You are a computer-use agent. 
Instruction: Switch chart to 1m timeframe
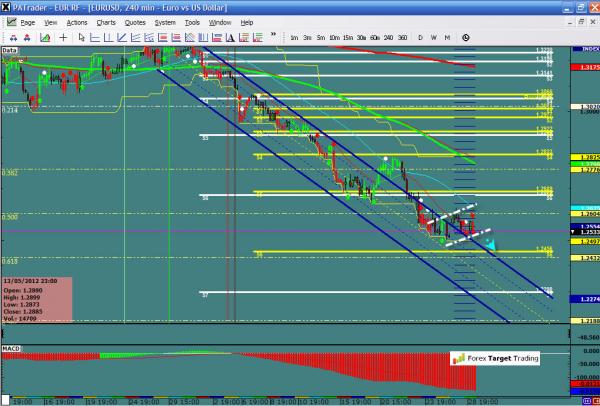(295, 37)
